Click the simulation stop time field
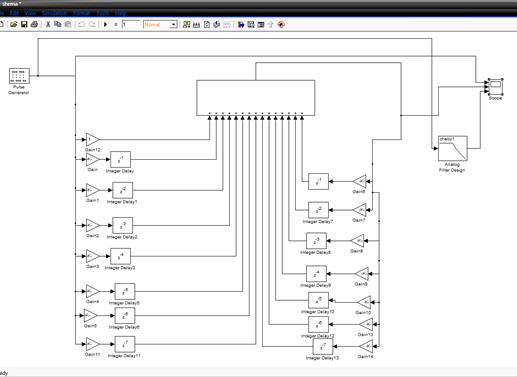 tap(131, 25)
